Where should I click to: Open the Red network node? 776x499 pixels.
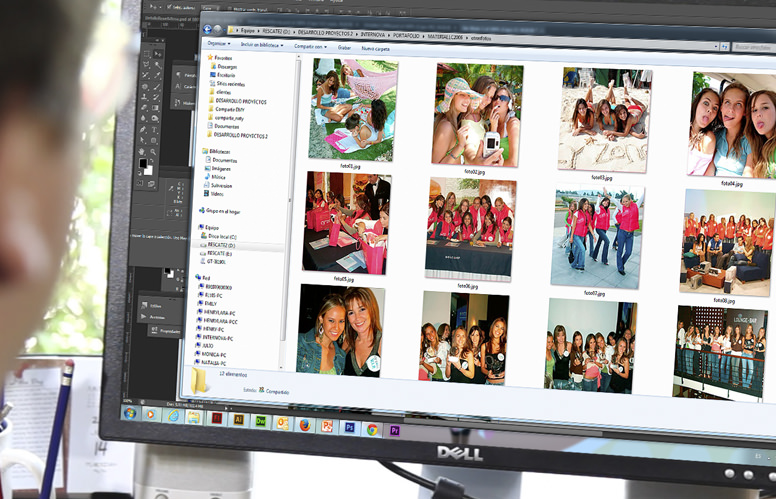(203, 278)
